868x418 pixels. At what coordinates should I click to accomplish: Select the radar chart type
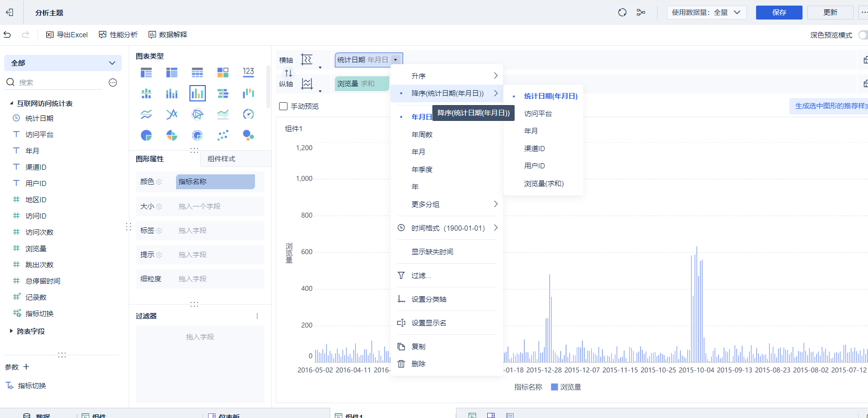(197, 114)
